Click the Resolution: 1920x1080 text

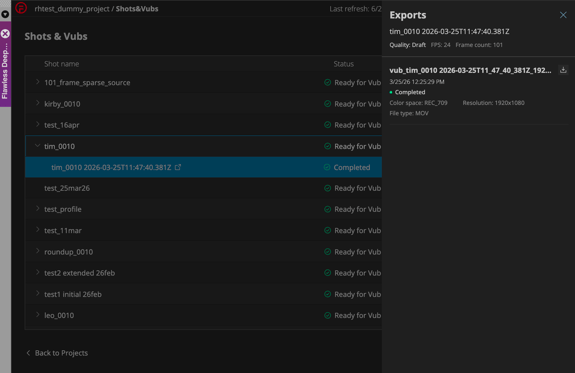point(493,103)
